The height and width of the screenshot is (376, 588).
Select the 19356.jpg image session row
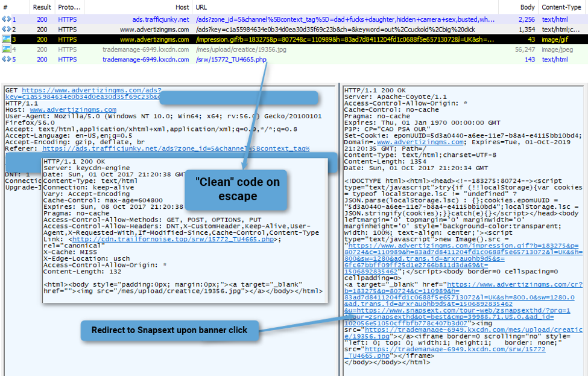[x=294, y=49]
